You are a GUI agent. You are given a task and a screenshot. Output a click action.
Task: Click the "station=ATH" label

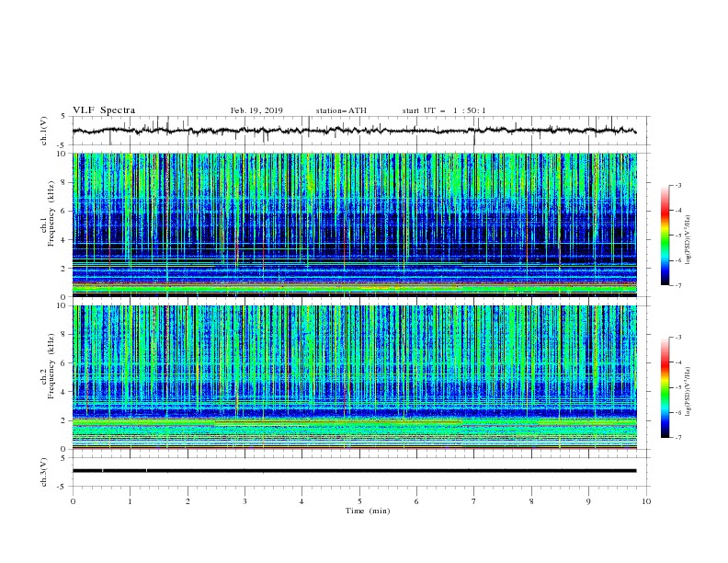click(341, 110)
